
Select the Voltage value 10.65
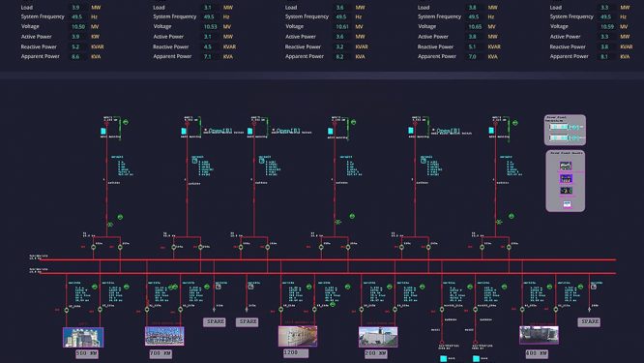(475, 27)
